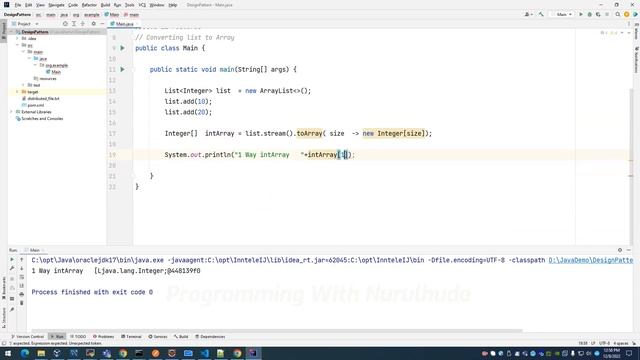The height and width of the screenshot is (360, 640).
Task: Open the Windows Start menu
Action: [8, 353]
